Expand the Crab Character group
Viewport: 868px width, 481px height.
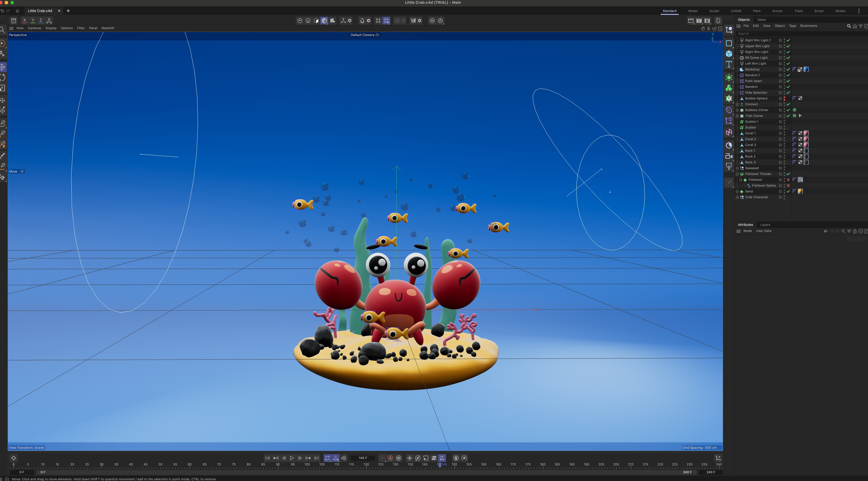(737, 197)
